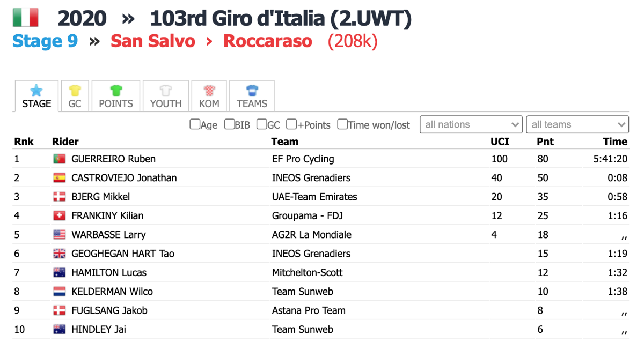Open rider GEOGHEGAN HART Tao's page
644x342 pixels.
(123, 254)
